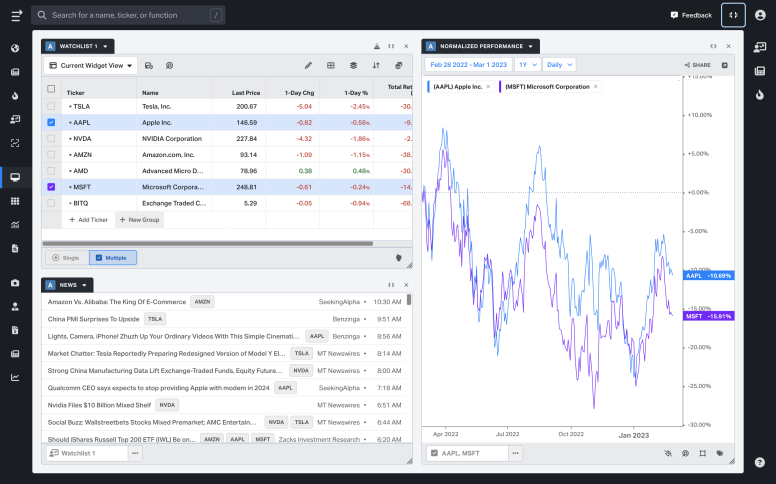Expand the 1Y range dropdown
Screen dimensions: 776x484
click(527, 64)
